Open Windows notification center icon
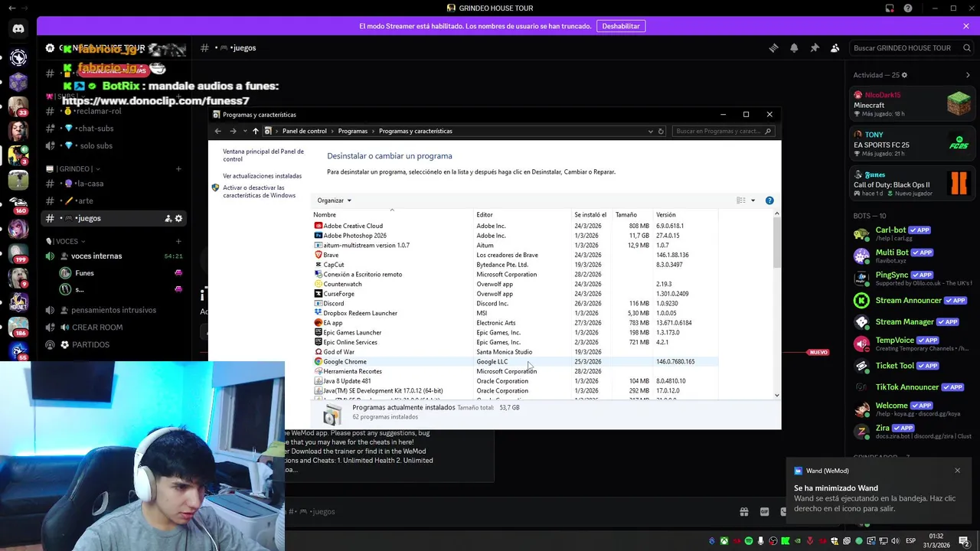This screenshot has height=551, width=980. coord(965,541)
